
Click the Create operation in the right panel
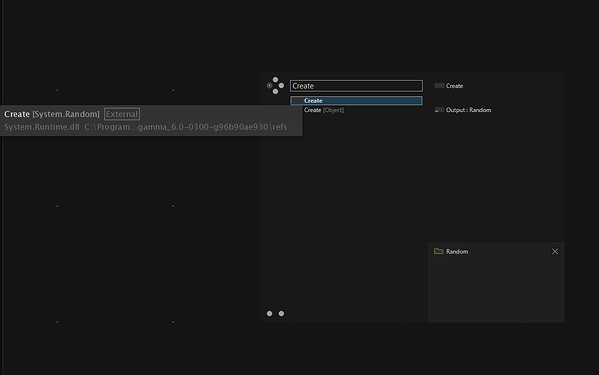[454, 86]
